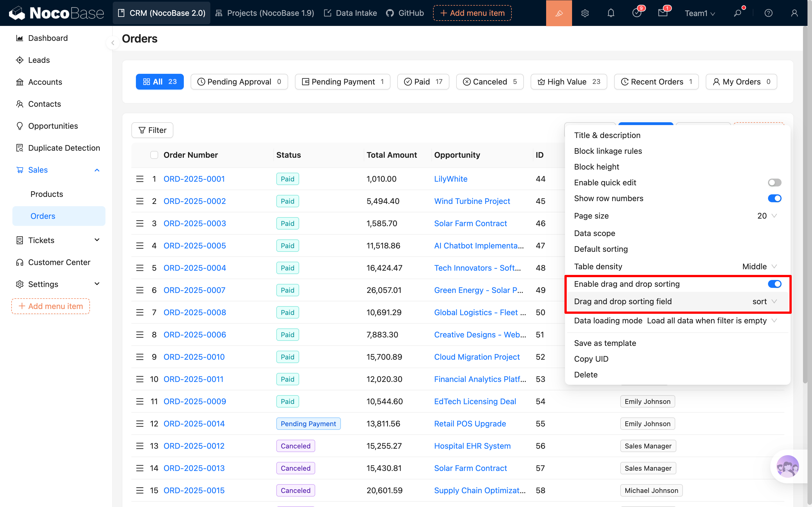Disable Show row numbers switch
Screen dimensions: 812x507
(x=774, y=198)
